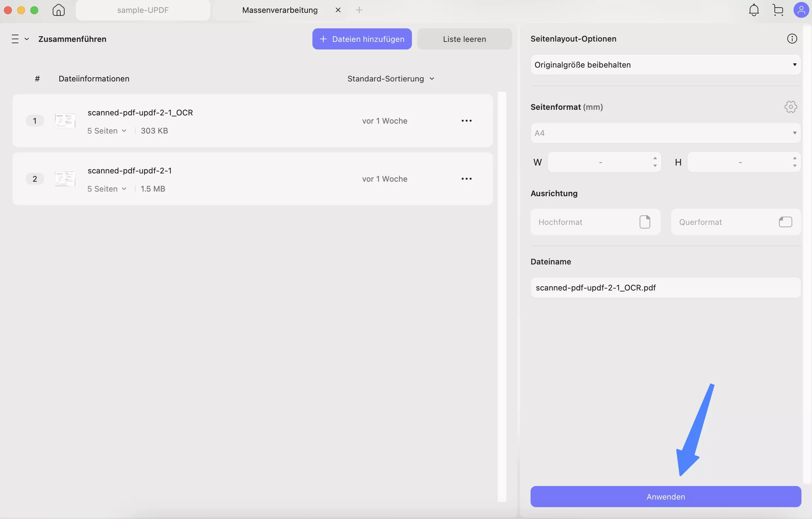Show info about Seitenlayout-Optionen
Screen dimensions: 812x519
pyautogui.click(x=792, y=38)
